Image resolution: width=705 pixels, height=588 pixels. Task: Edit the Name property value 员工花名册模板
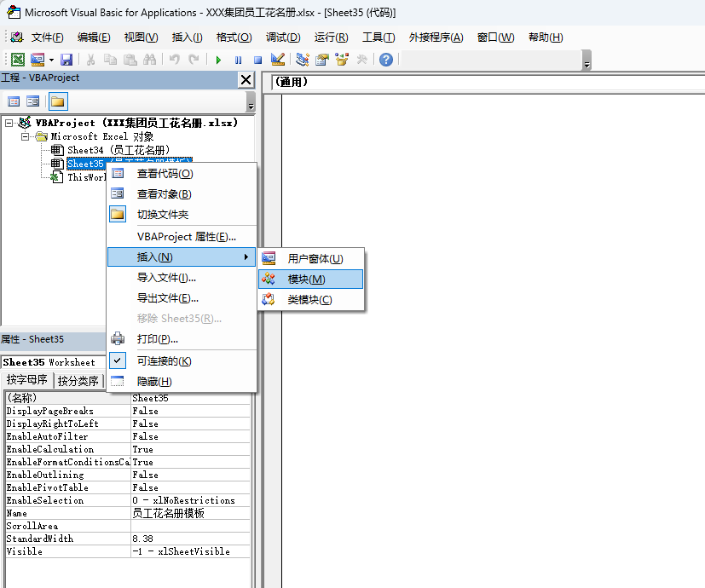click(191, 513)
